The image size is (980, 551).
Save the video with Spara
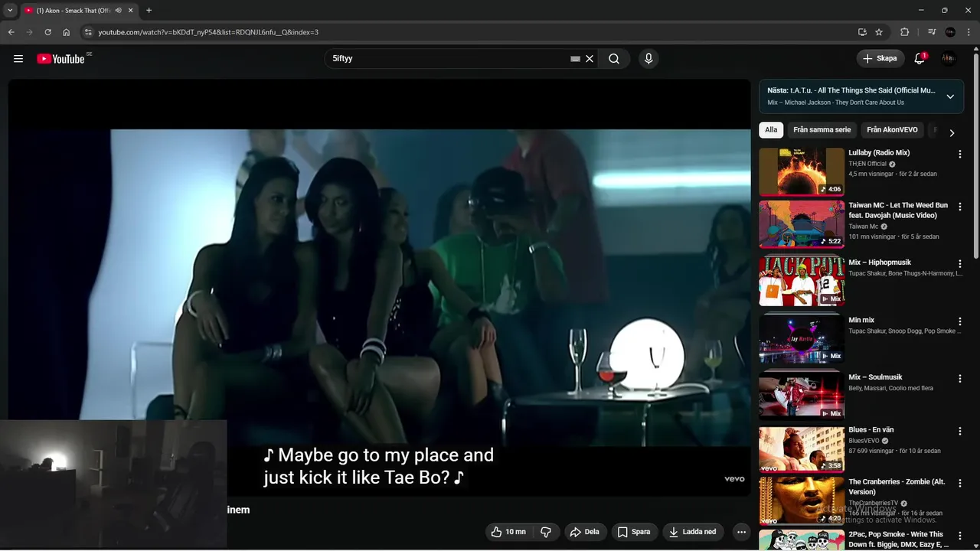(x=634, y=532)
